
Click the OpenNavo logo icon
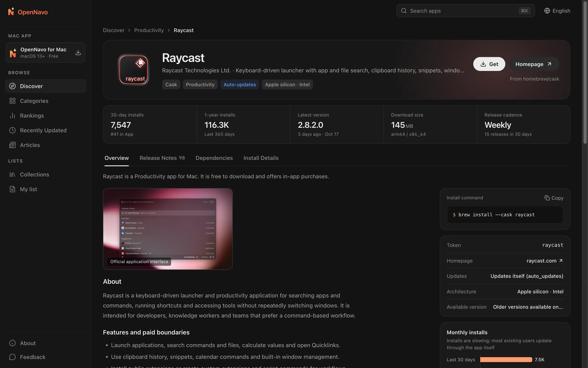coord(11,11)
